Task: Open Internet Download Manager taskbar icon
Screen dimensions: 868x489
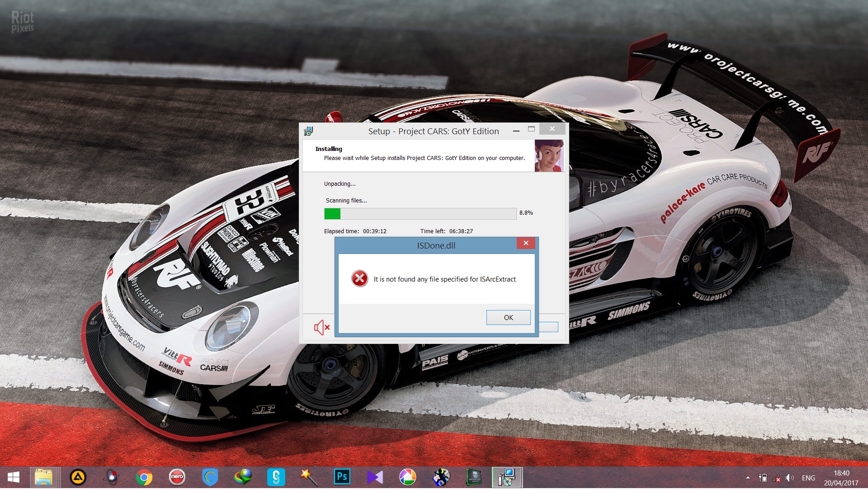Action: 243,477
